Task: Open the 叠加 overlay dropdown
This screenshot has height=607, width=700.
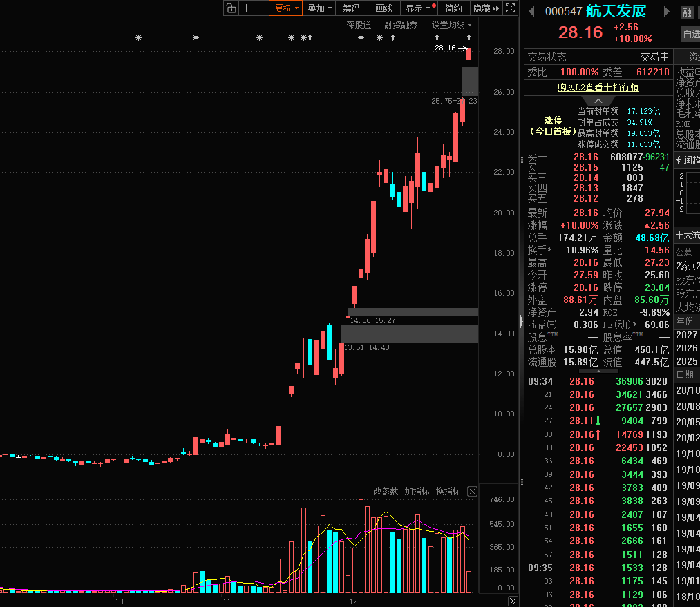Action: tap(319, 8)
